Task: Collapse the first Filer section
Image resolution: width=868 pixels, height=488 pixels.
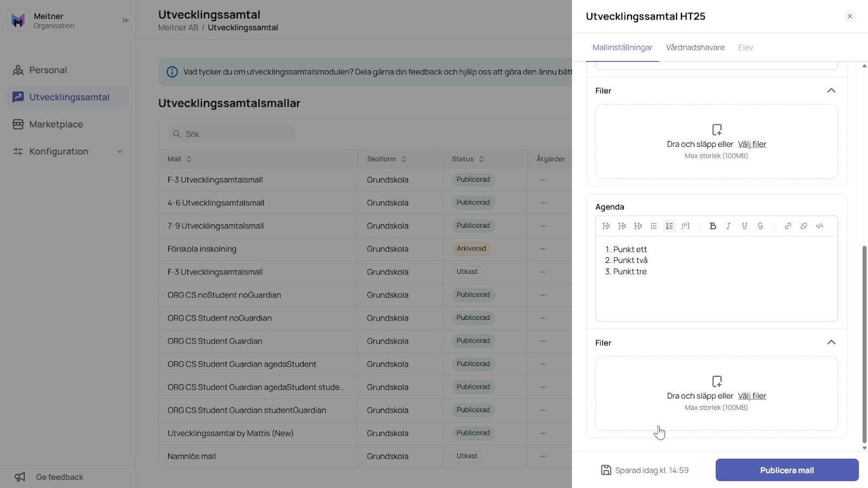Action: [x=831, y=91]
